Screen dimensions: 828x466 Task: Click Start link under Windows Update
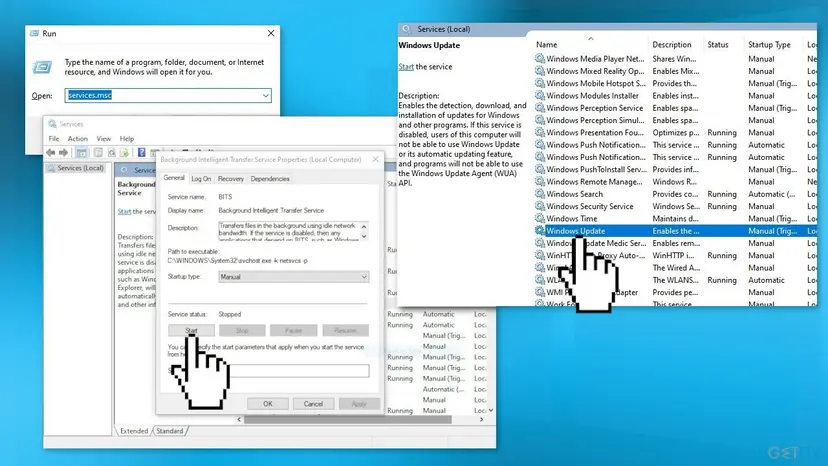(406, 67)
